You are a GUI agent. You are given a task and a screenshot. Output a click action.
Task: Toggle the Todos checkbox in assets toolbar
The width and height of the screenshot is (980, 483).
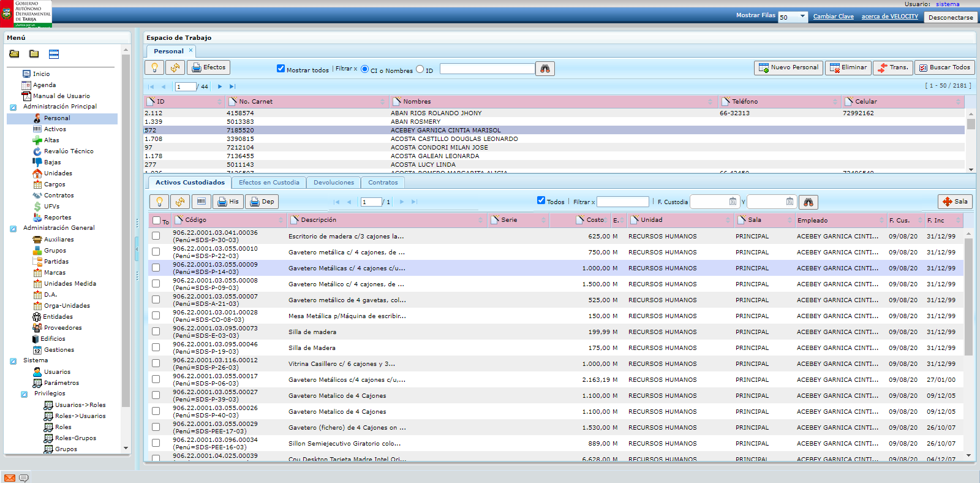[x=541, y=200]
